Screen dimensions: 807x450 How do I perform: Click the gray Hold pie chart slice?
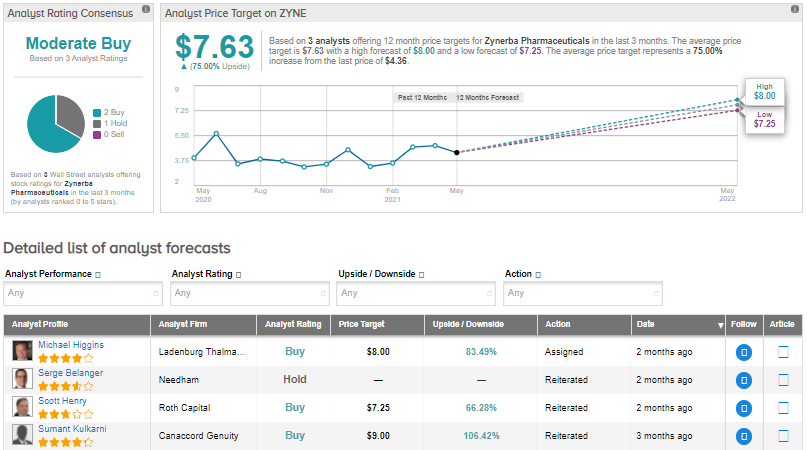[x=69, y=113]
